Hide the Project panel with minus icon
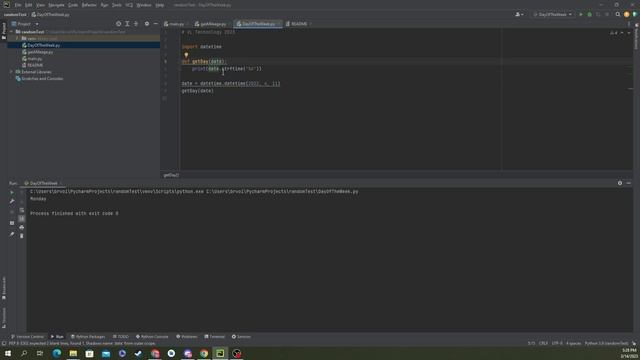Viewport: 640px width, 360px height. (156, 24)
